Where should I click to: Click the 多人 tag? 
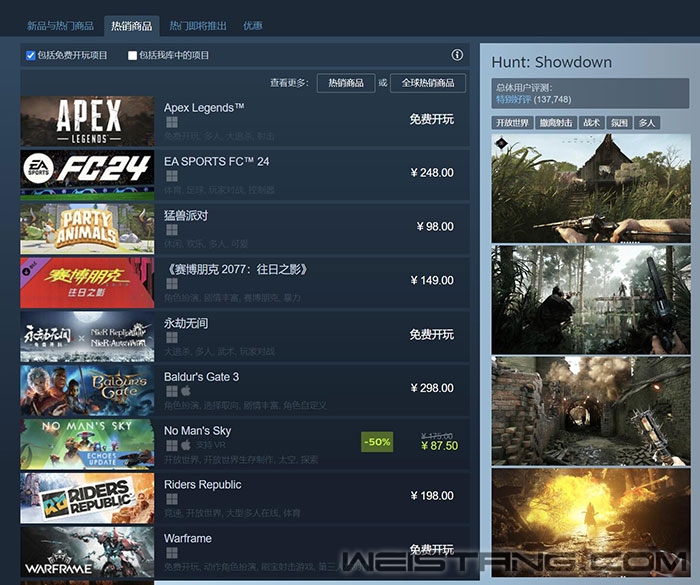[647, 123]
